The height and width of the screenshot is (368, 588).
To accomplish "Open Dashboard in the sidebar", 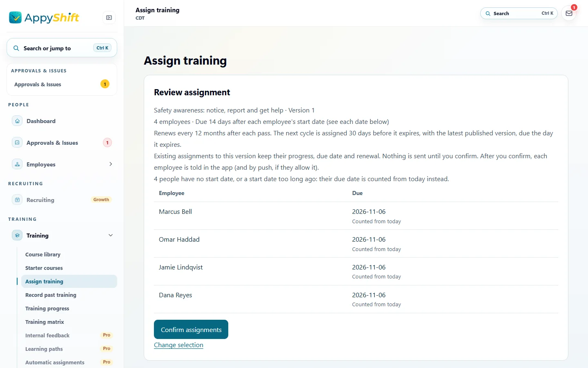I will tap(62, 121).
